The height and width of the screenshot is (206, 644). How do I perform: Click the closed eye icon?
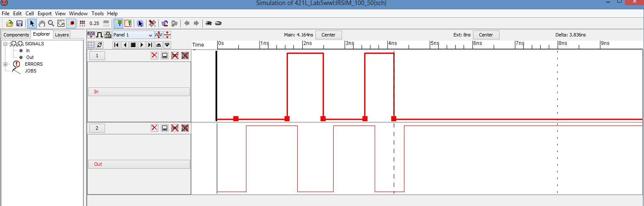tap(218, 23)
